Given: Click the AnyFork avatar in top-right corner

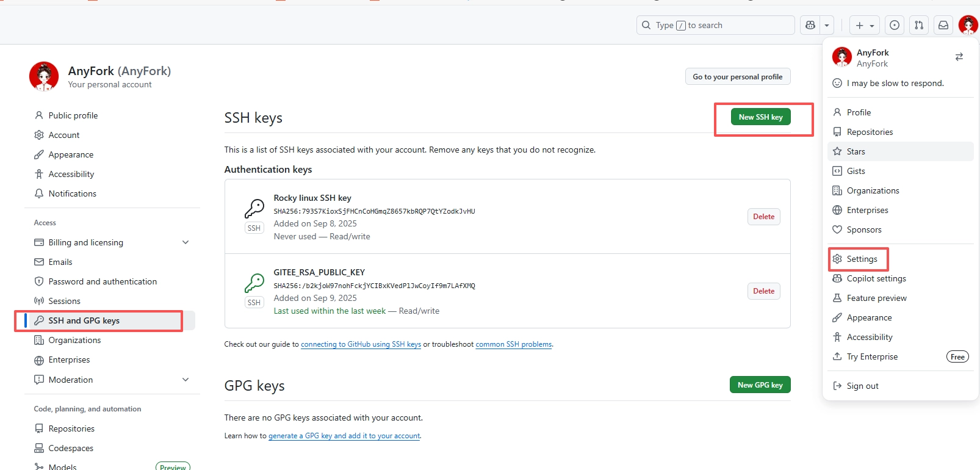Looking at the screenshot, I should point(968,25).
